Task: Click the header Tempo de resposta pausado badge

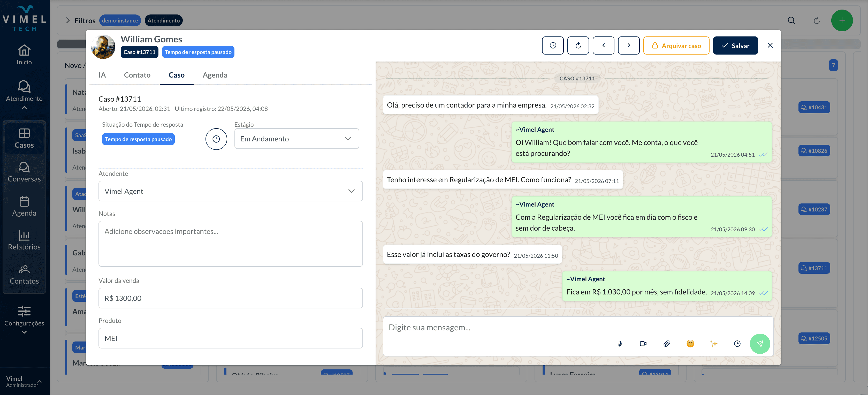Action: [x=198, y=52]
